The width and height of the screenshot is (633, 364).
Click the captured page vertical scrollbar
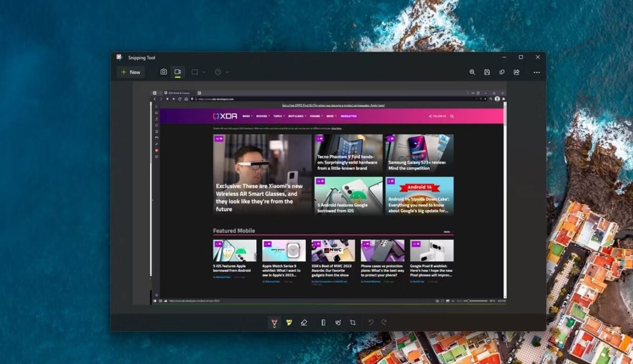pos(505,200)
